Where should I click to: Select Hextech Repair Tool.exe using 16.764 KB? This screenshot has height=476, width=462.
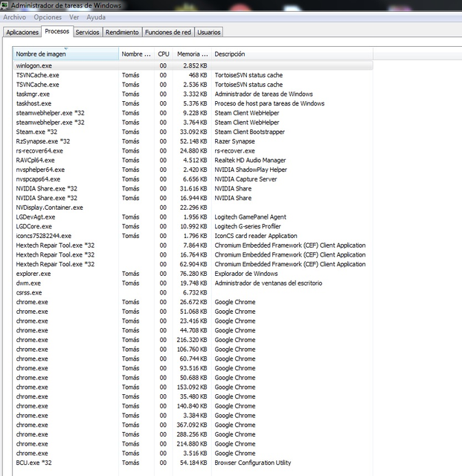coord(193,254)
